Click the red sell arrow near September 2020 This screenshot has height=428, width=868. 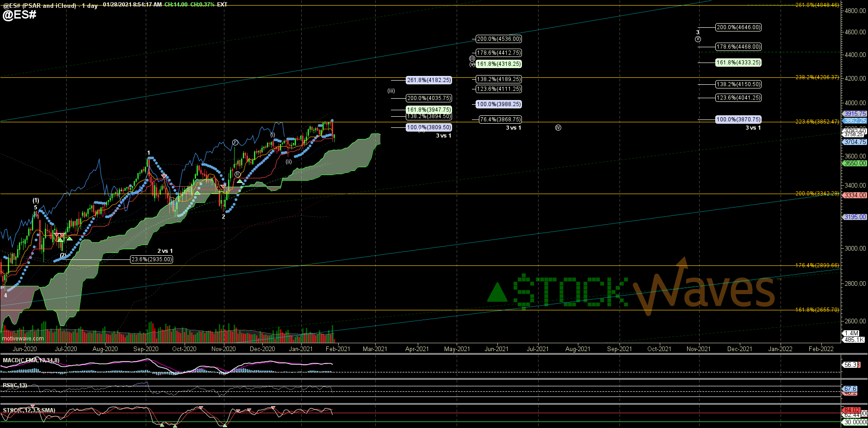164,176
